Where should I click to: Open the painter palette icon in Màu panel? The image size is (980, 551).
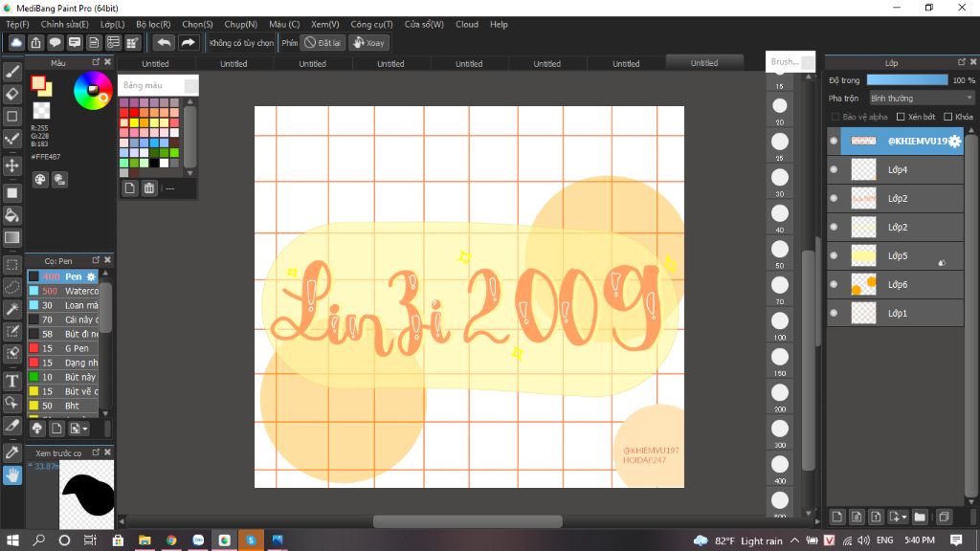40,180
